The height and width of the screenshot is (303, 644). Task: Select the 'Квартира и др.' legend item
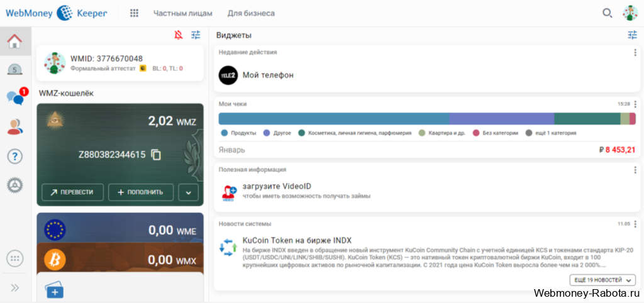[442, 133]
